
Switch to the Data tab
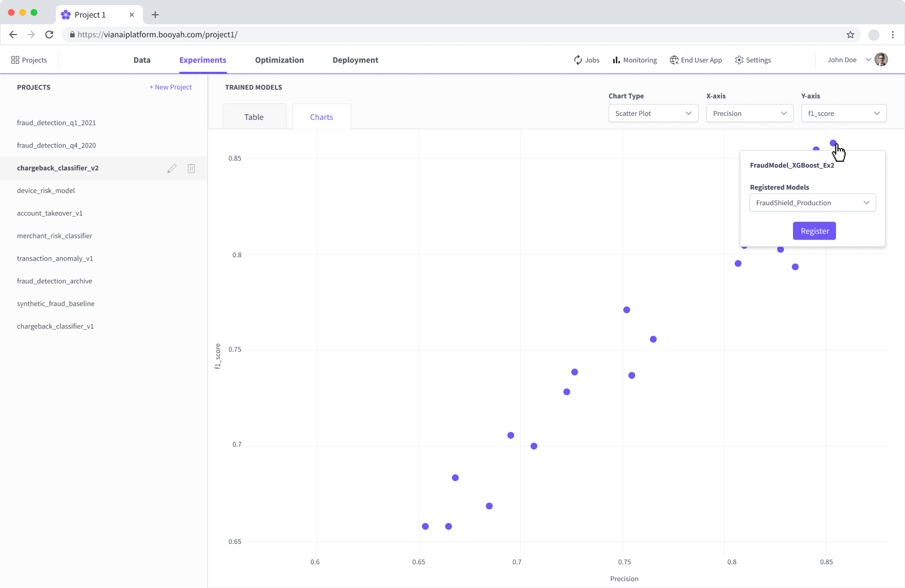pyautogui.click(x=142, y=60)
